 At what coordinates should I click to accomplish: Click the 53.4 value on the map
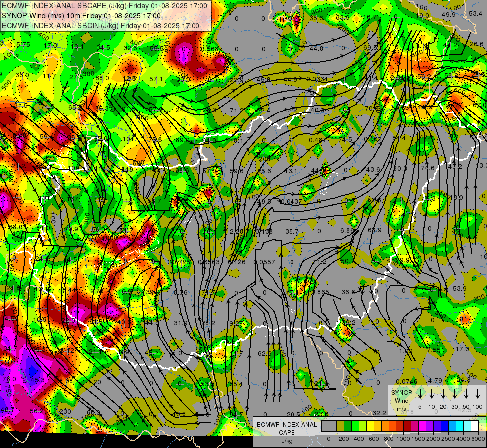[476, 13]
